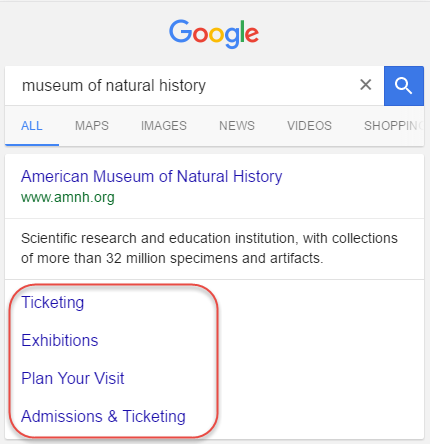
Task: Open the Google logo homepage link
Action: point(214,34)
